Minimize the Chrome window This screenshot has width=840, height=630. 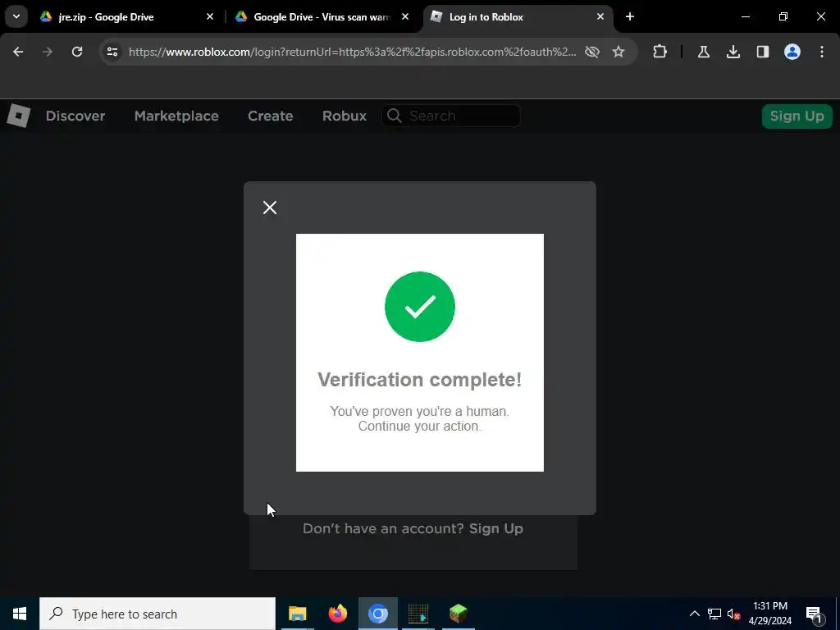(x=745, y=16)
